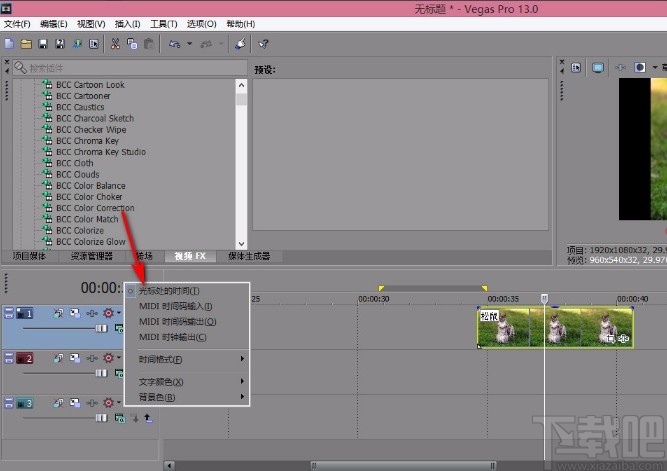Open project Properties icon in main toolbar
The height and width of the screenshot is (471, 667).
click(x=94, y=44)
